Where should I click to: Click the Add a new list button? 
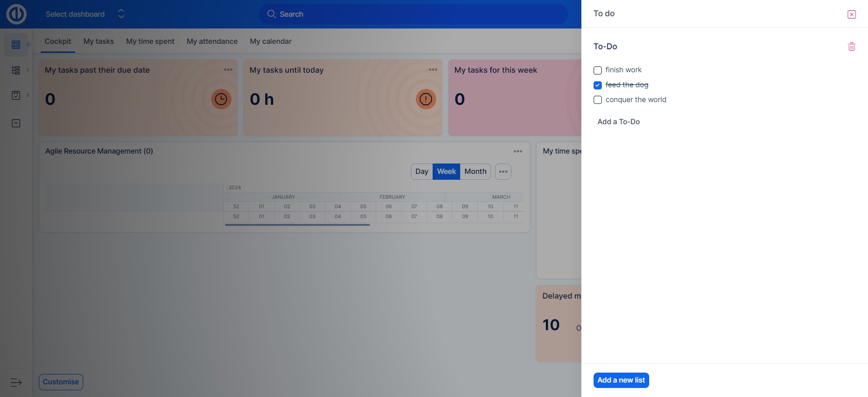621,380
